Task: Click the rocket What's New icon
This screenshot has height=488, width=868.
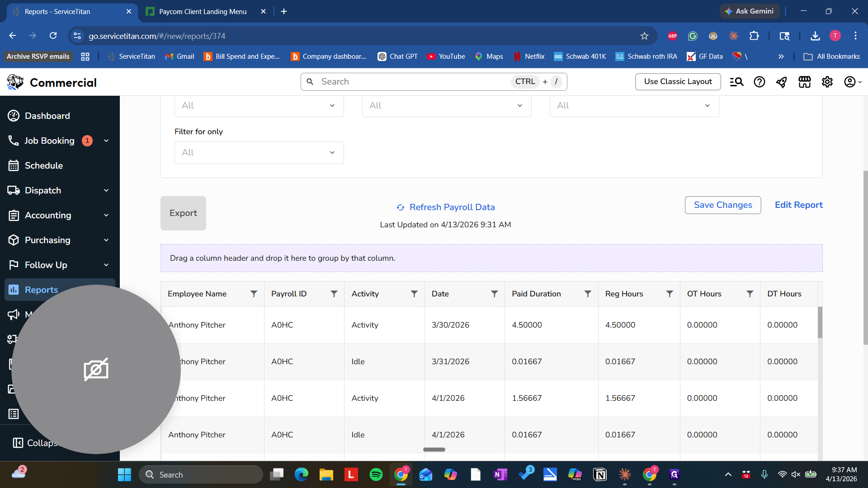Action: [x=782, y=82]
